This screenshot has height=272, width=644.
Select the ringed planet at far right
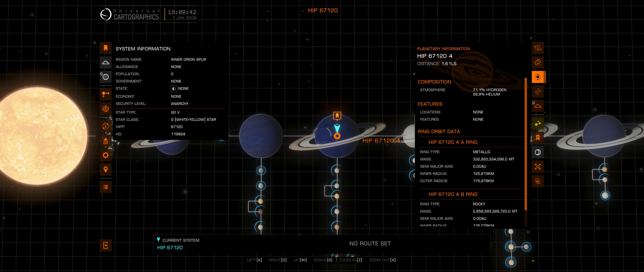click(x=604, y=137)
